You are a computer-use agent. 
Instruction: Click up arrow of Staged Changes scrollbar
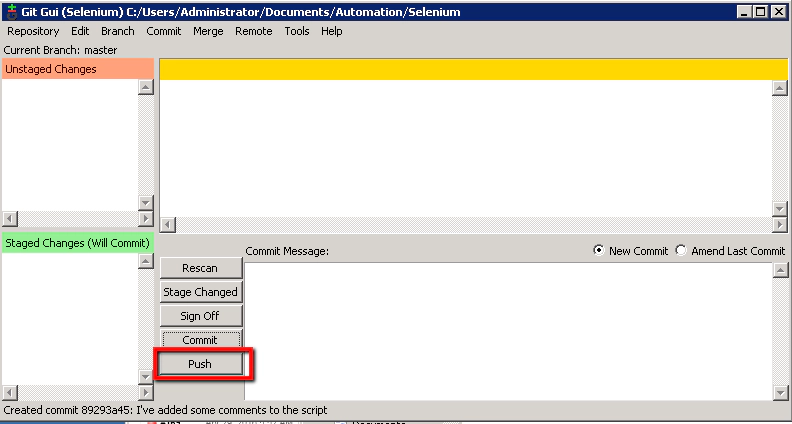146,261
